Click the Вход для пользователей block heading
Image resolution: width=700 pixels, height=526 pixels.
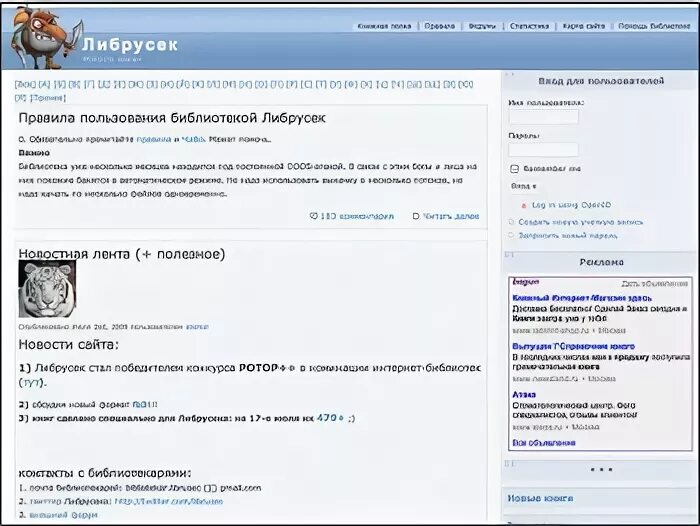click(x=601, y=81)
